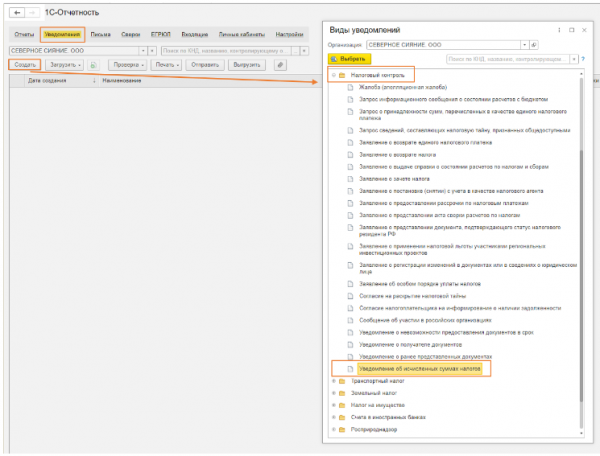Open the Печать dropdown menu
600x456 pixels.
pyautogui.click(x=166, y=65)
